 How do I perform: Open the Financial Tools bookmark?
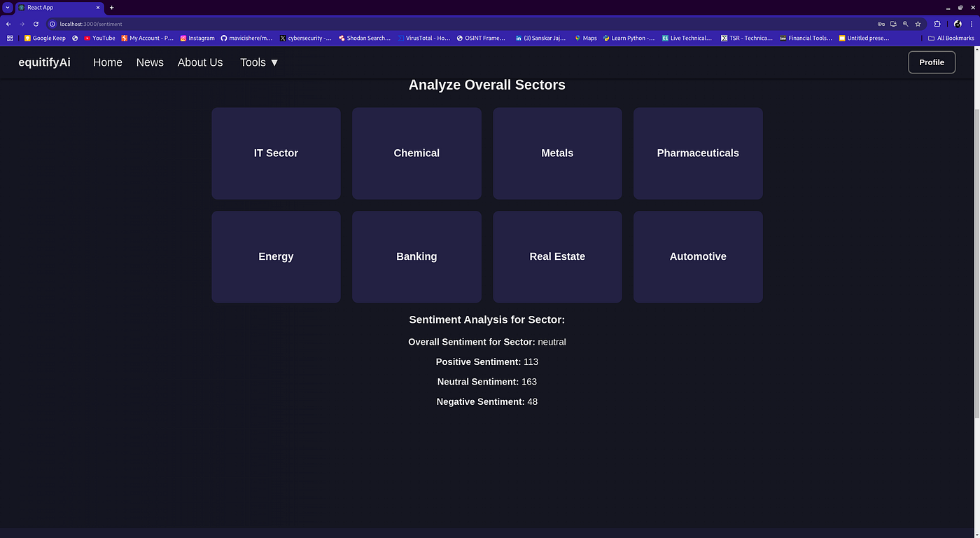[806, 38]
